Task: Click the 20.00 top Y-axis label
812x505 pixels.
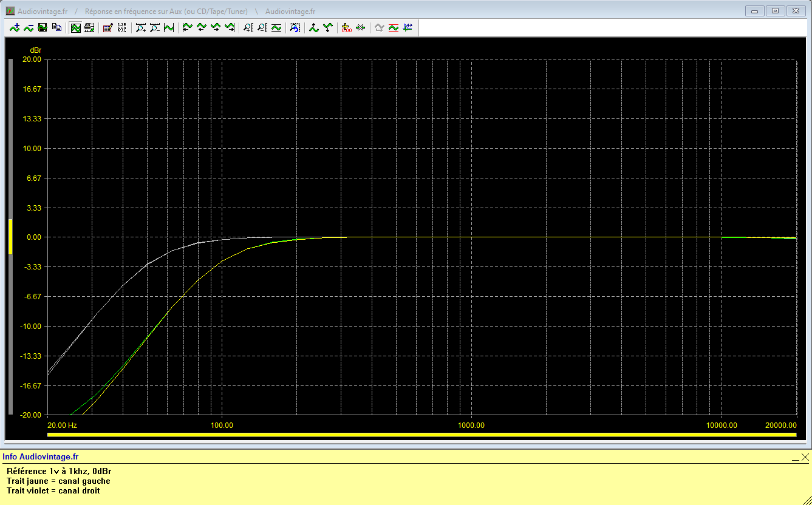Action: 32,59
